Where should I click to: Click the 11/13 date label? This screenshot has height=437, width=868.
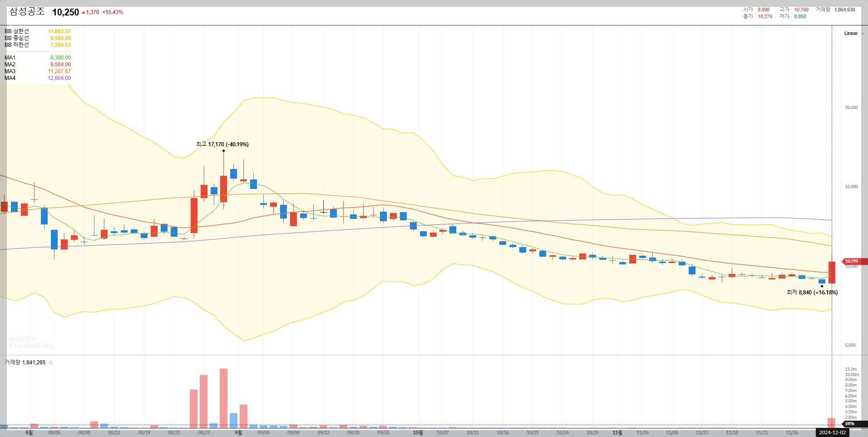click(x=702, y=433)
